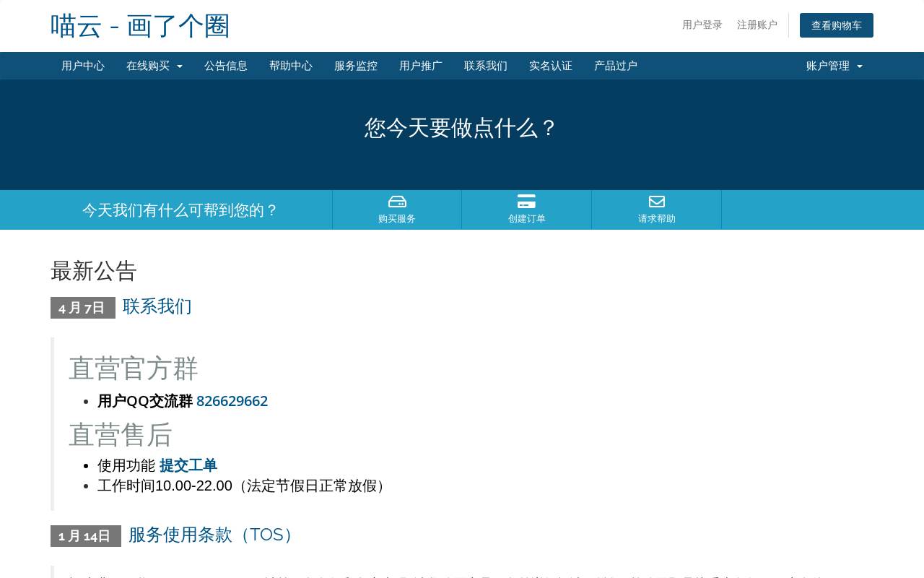This screenshot has width=924, height=578.
Task: Open the 联系我们 announcement title
Action: tap(157, 306)
